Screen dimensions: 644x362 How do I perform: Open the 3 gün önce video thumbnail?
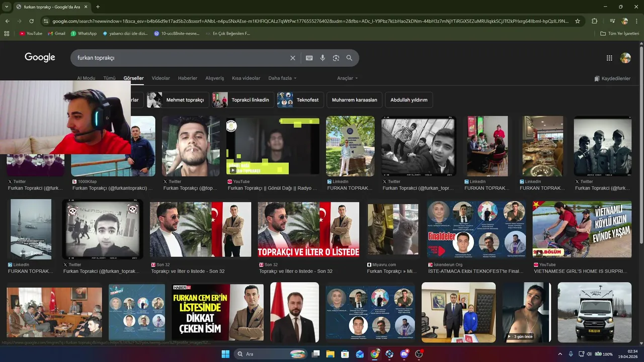click(527, 312)
